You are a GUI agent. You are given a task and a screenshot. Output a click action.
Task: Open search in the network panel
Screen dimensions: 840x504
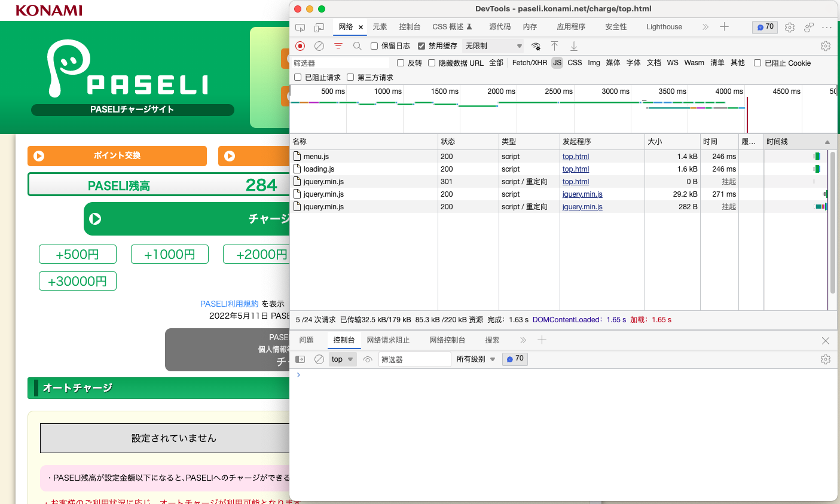(357, 46)
